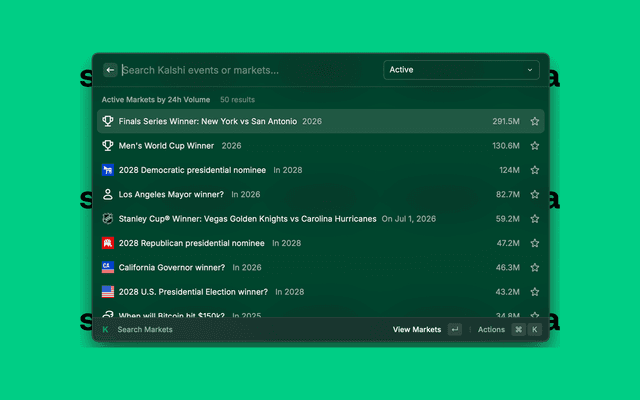Click the U.S. flag icon

(x=108, y=292)
